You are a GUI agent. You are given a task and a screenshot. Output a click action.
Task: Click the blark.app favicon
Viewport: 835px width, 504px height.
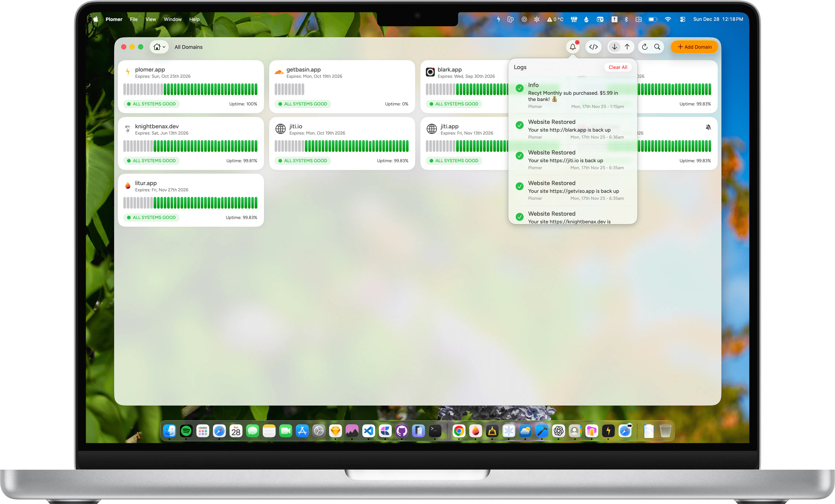coord(430,72)
